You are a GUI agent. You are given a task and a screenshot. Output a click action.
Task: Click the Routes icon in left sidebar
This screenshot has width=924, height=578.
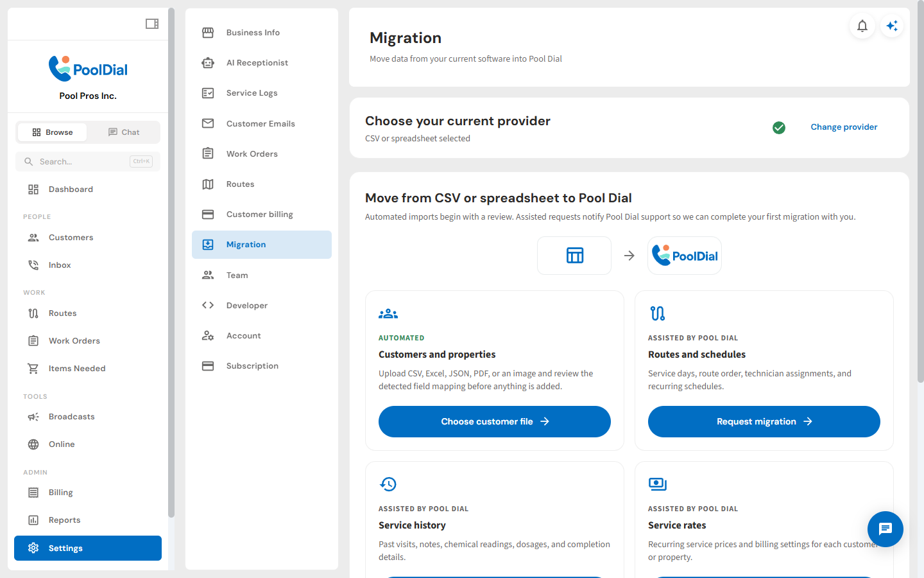coord(33,313)
